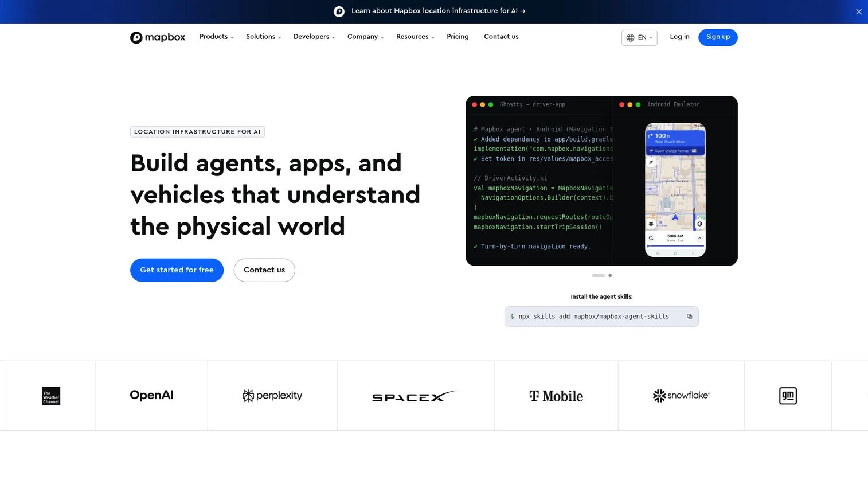Screen dimensions: 868x488
Task: Expand the Products menu
Action: [x=217, y=37]
